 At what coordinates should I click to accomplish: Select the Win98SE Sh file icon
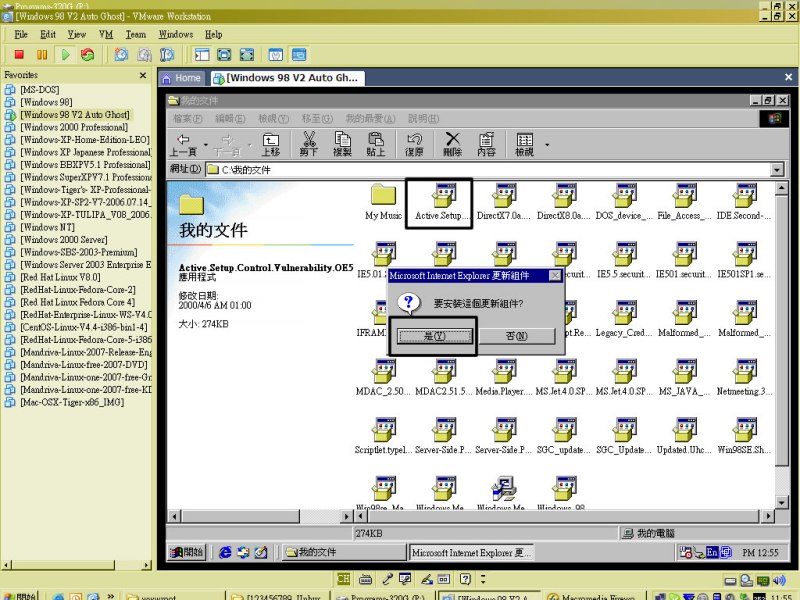(744, 437)
